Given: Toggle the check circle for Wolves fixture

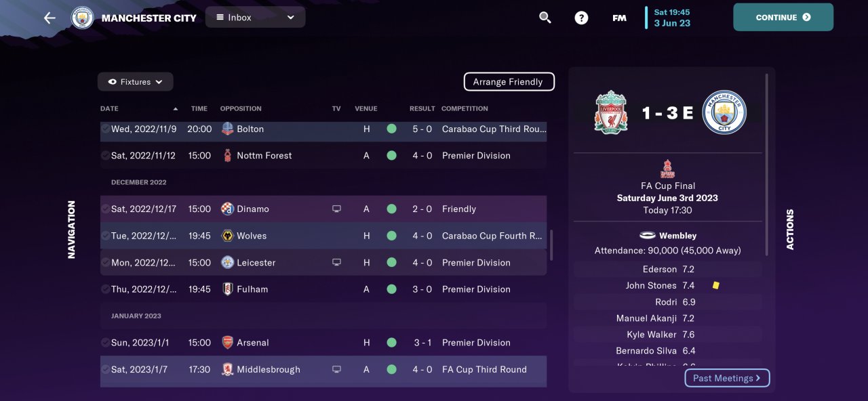Looking at the screenshot, I should pyautogui.click(x=105, y=236).
